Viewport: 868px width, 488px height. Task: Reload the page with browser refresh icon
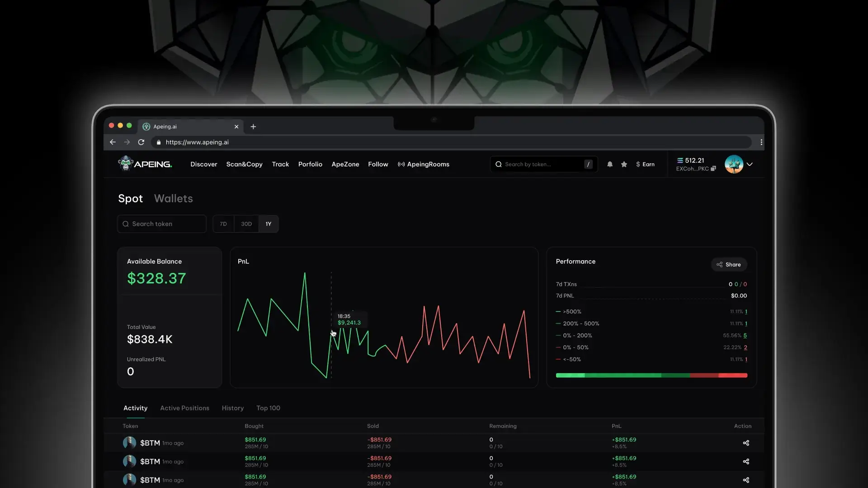click(141, 142)
